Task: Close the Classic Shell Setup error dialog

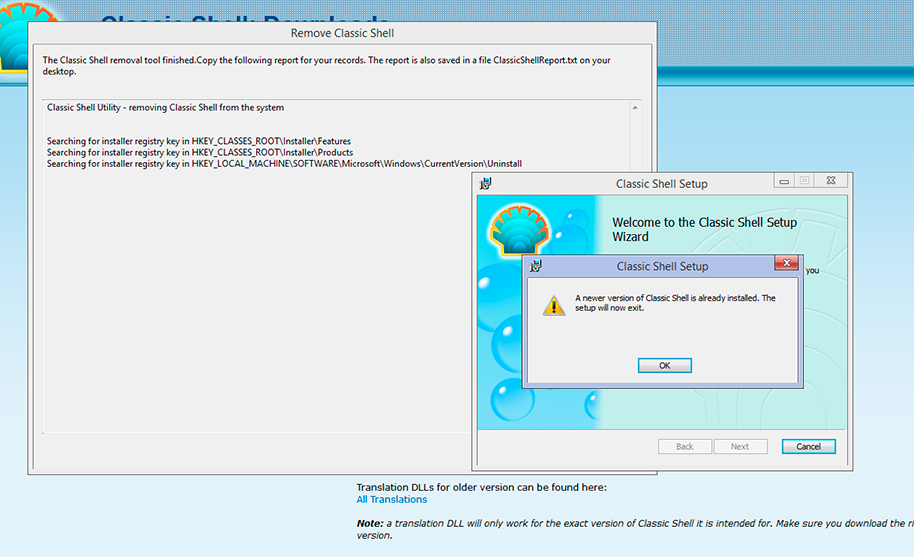Action: pyautogui.click(x=786, y=265)
